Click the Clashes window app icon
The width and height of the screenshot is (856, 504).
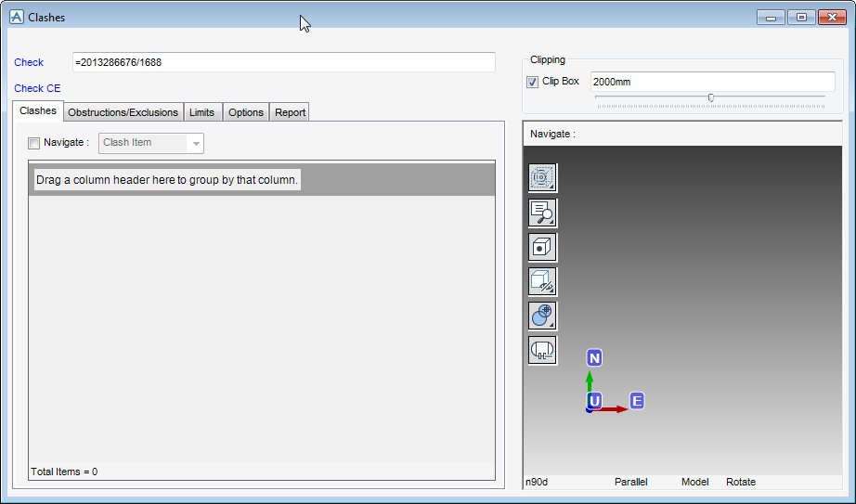click(x=17, y=18)
